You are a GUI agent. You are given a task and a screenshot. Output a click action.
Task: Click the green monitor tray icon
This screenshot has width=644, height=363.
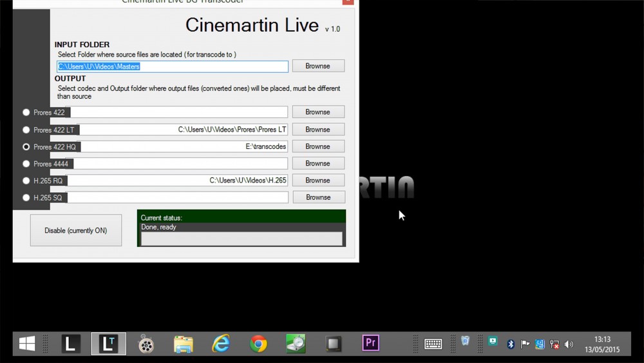pyautogui.click(x=493, y=341)
